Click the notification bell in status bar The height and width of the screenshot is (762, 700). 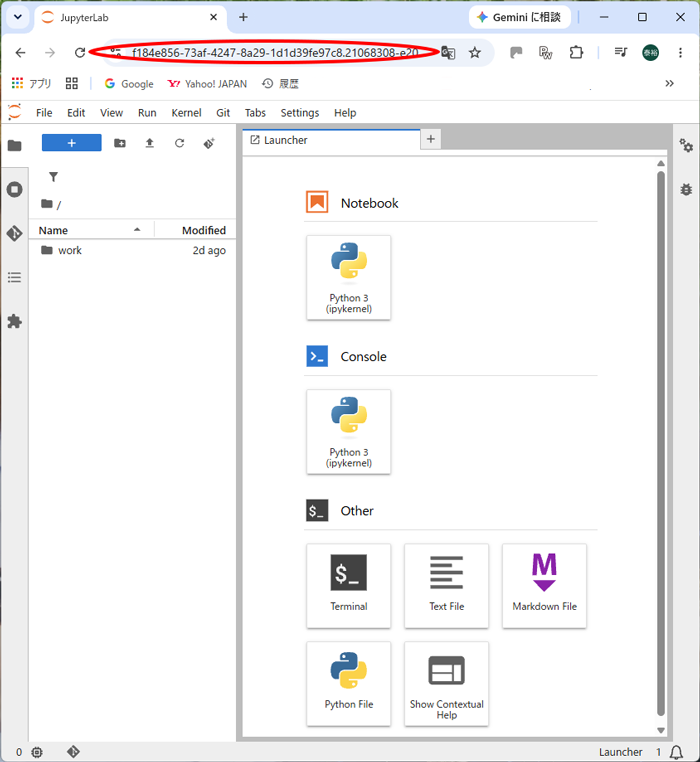point(676,752)
